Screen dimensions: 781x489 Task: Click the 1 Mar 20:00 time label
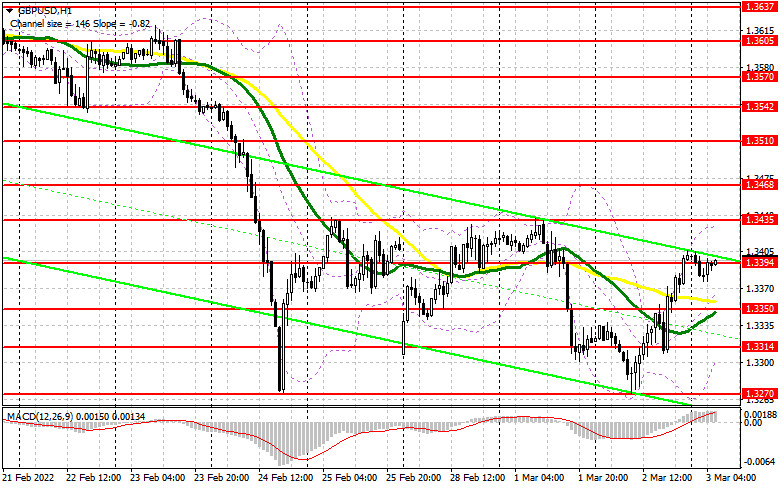point(603,478)
